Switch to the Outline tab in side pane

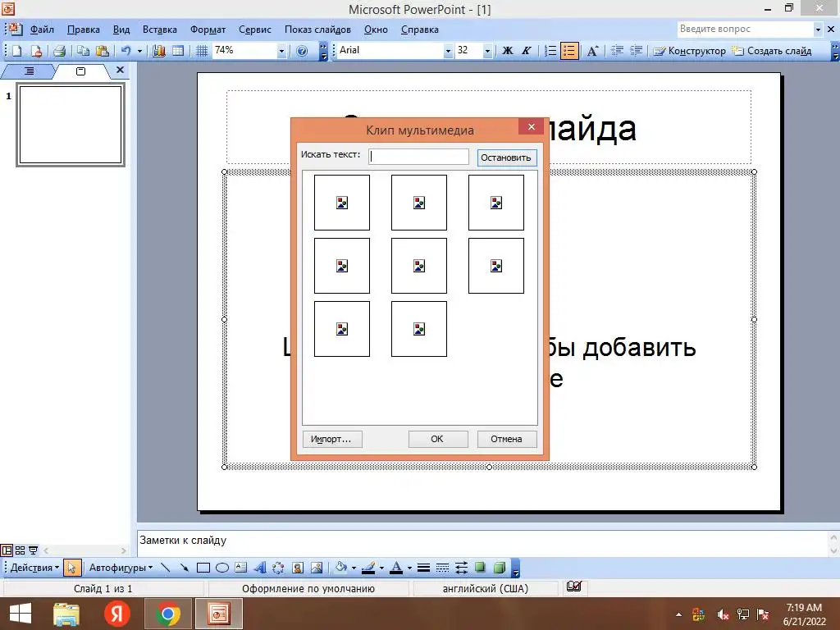(29, 71)
